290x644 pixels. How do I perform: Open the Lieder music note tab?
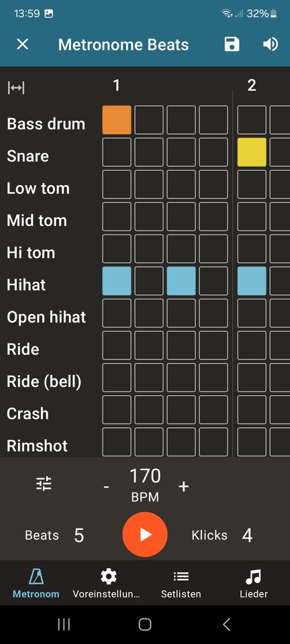click(x=254, y=584)
